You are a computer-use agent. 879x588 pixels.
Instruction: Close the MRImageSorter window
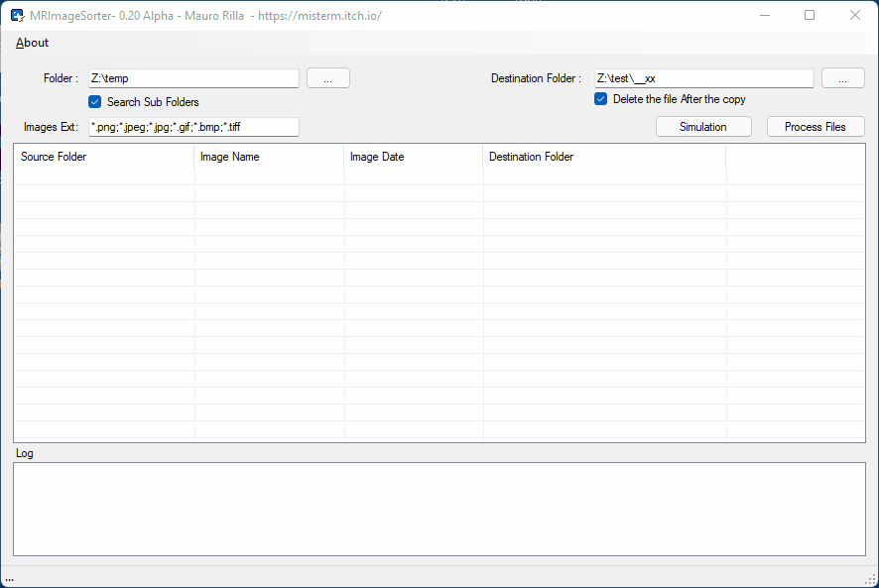(x=855, y=15)
